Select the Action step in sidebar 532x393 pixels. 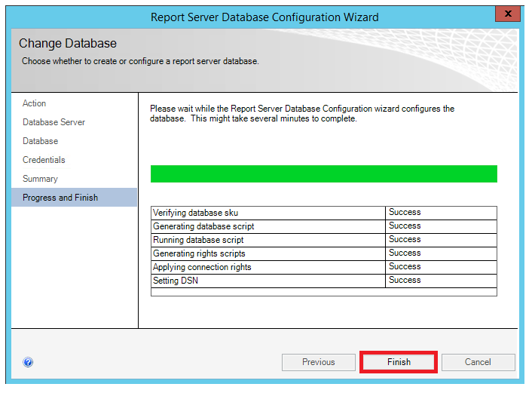(x=34, y=103)
